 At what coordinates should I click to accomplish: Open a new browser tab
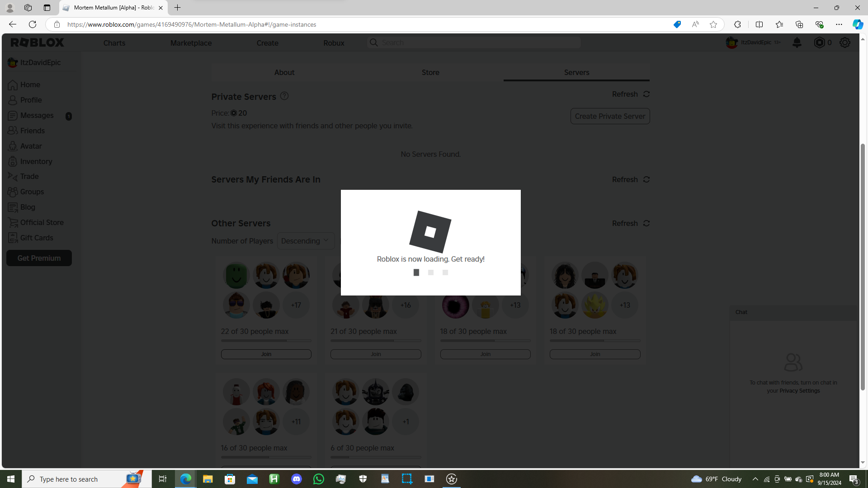[x=178, y=8]
